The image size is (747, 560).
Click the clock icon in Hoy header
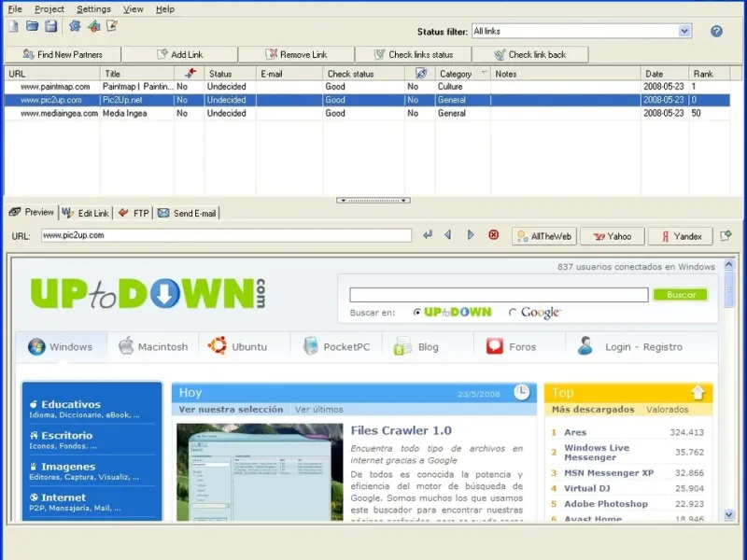click(x=522, y=392)
